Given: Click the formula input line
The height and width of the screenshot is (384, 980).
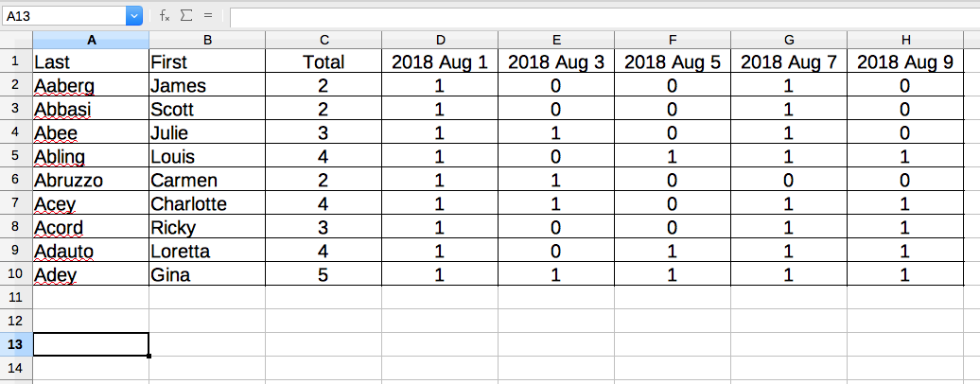Looking at the screenshot, I should (604, 17).
